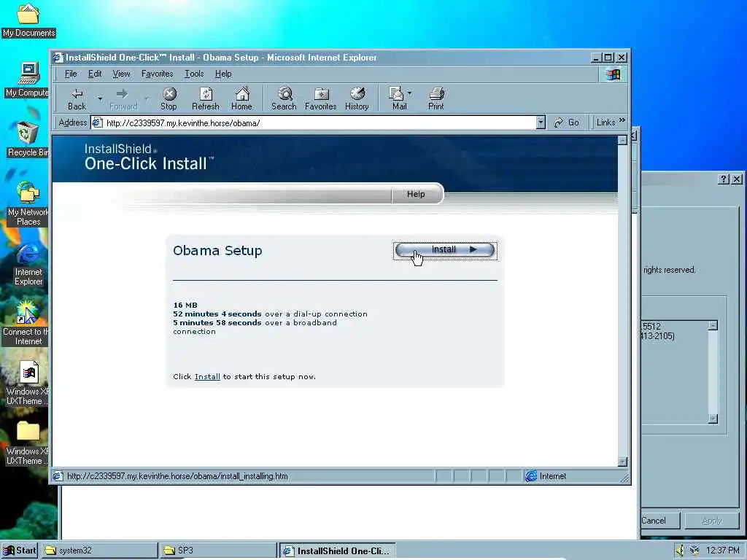747x560 pixels.
Task: Click the status bar URL text
Action: tap(177, 476)
